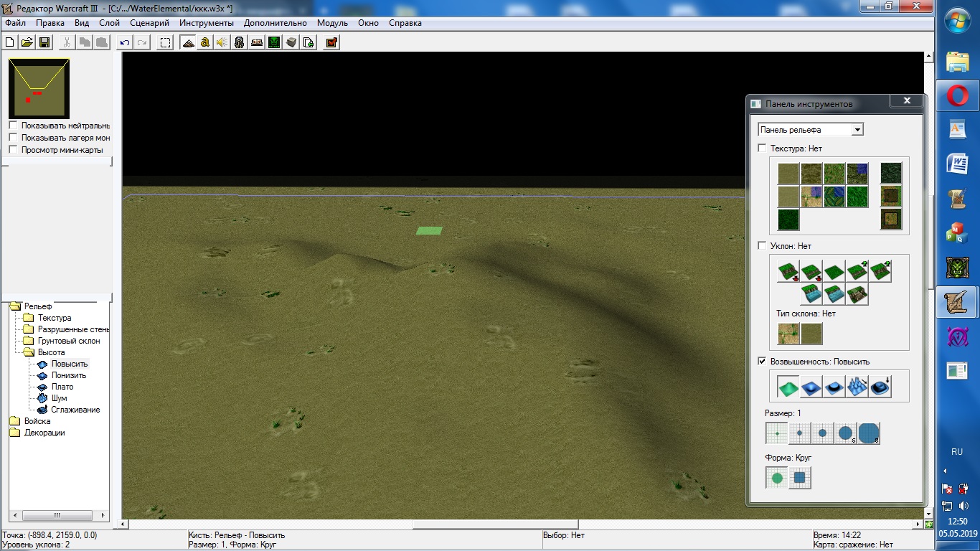Open Opera from the Windows taskbar
980x551 pixels.
pyautogui.click(x=957, y=95)
